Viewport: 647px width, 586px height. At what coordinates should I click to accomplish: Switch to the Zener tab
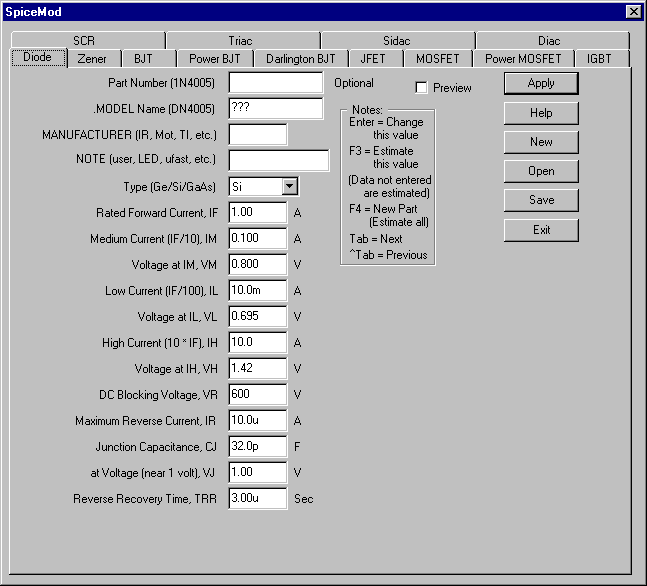pyautogui.click(x=92, y=59)
